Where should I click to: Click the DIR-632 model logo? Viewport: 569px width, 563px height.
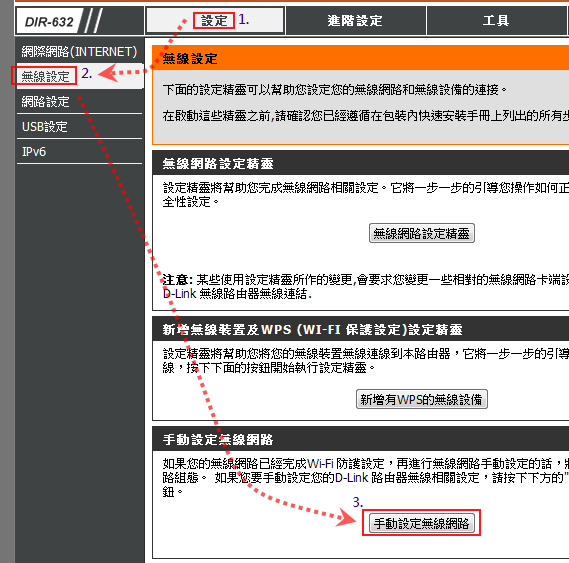tap(49, 22)
